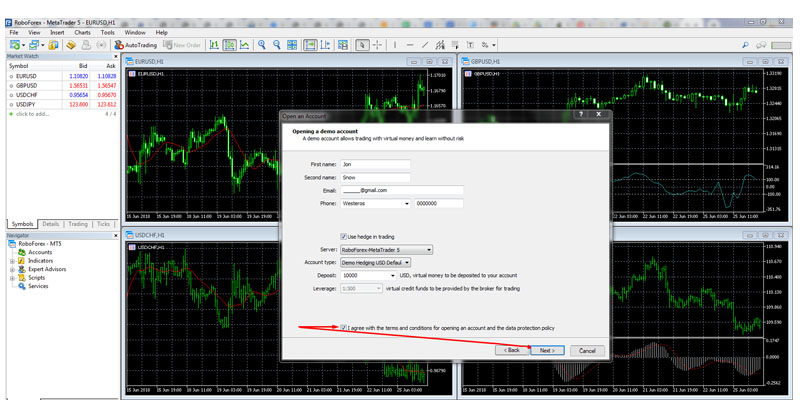This screenshot has width=800, height=420.
Task: Select EURUSD row in Market Watch
Action: (62, 76)
